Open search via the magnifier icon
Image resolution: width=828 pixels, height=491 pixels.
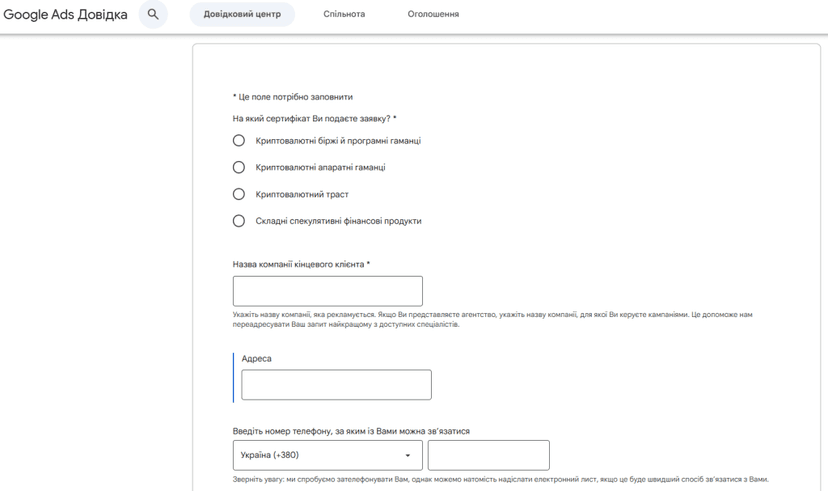(153, 14)
